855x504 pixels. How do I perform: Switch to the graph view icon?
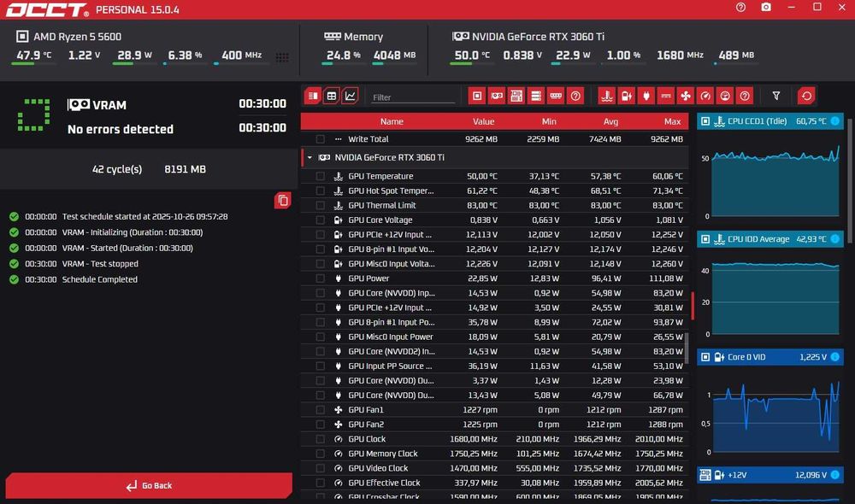(350, 96)
